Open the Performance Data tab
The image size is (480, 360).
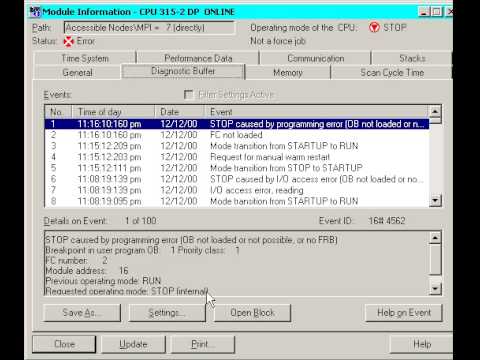click(x=198, y=58)
